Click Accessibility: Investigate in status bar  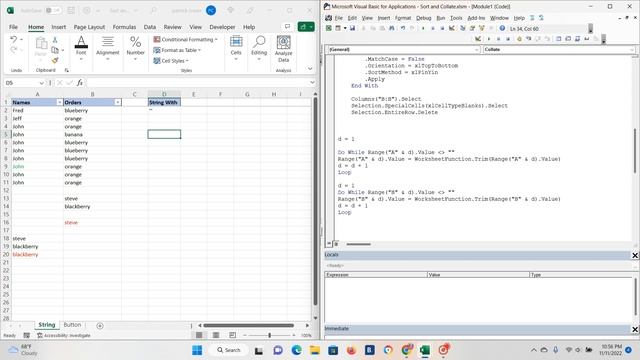[x=64, y=336]
